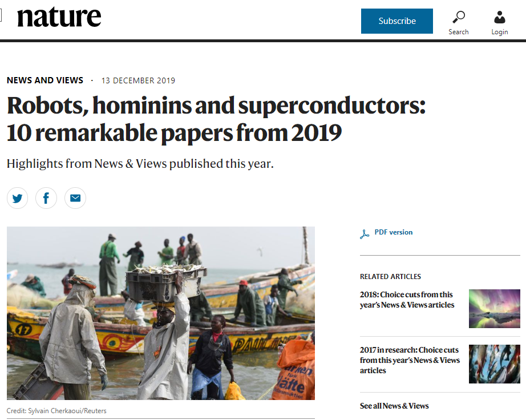Share the article on Facebook
Image resolution: width=526 pixels, height=420 pixels.
(x=46, y=198)
